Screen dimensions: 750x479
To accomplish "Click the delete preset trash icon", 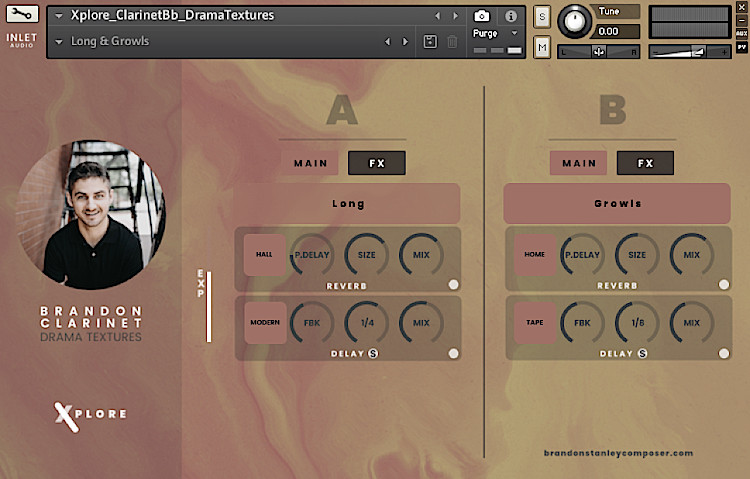I will (452, 41).
